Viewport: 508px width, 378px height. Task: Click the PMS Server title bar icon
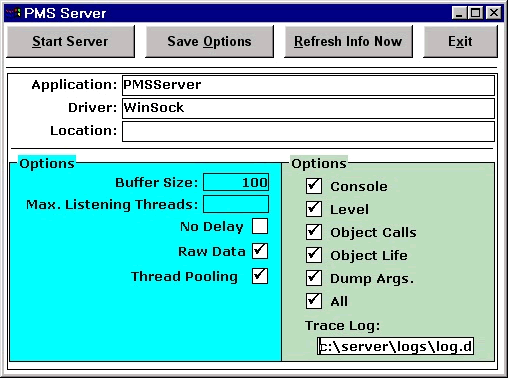[x=14, y=13]
